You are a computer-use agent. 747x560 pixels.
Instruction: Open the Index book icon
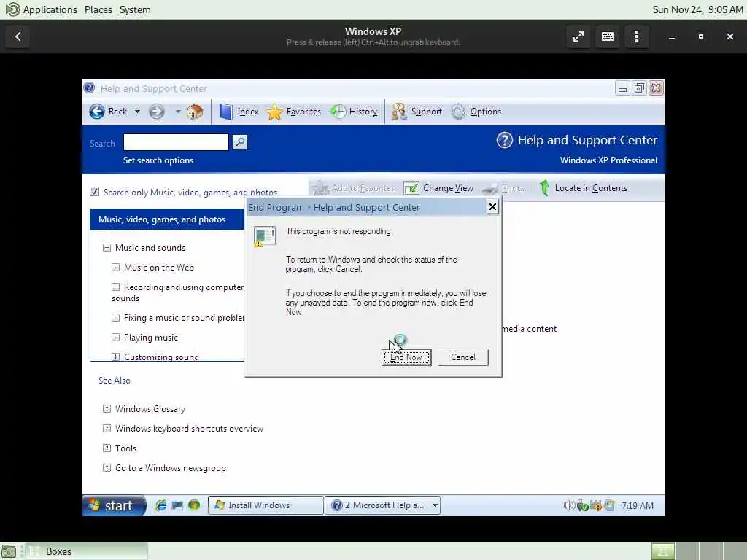pos(226,112)
